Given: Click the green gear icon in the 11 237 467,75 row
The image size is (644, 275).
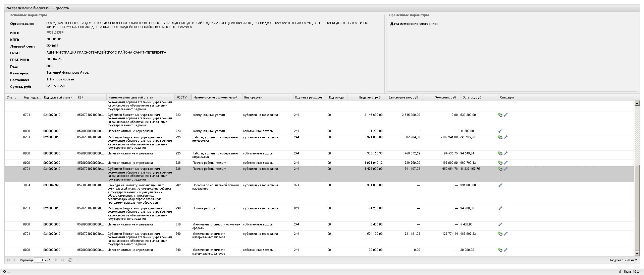Looking at the screenshot, I should (500, 169).
